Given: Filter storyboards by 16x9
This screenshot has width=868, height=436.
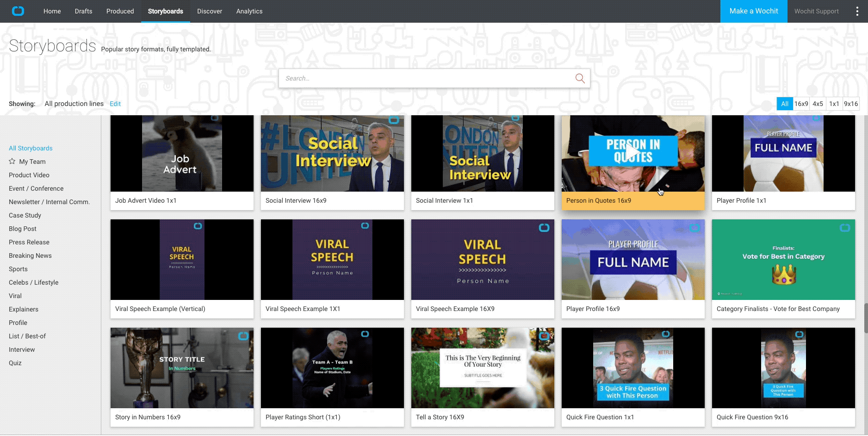Looking at the screenshot, I should point(801,104).
